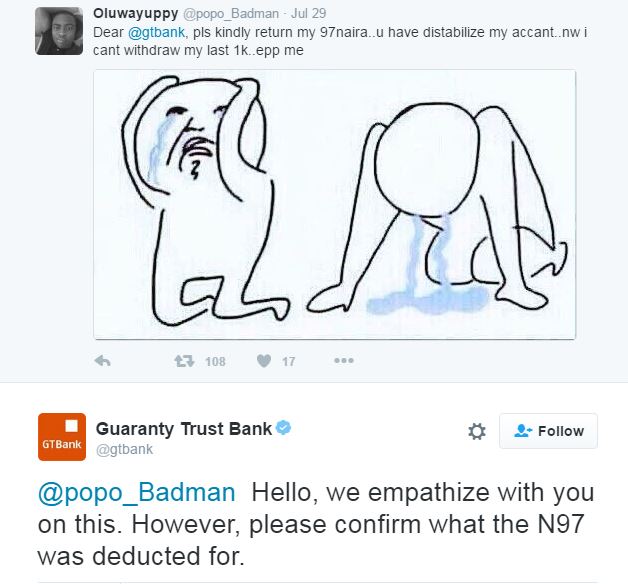Click the @gtbank handle below the bank name
This screenshot has height=584, width=628.
point(123,450)
